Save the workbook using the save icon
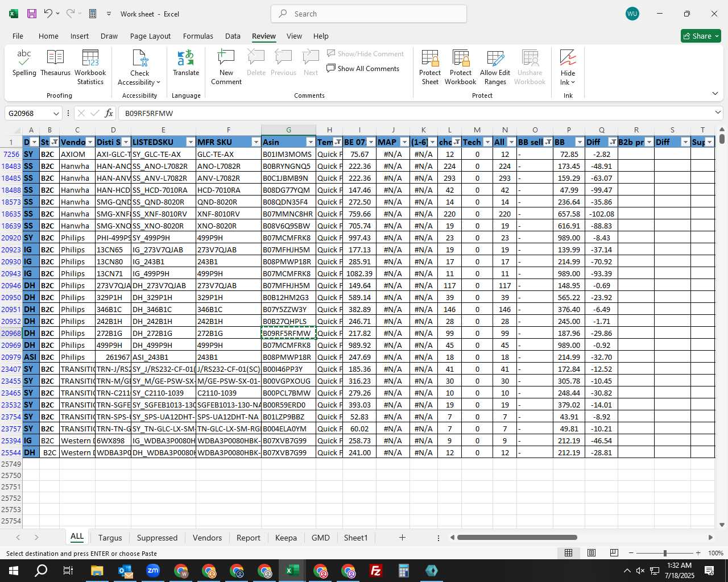Viewport: 728px width, 582px height. pos(32,14)
